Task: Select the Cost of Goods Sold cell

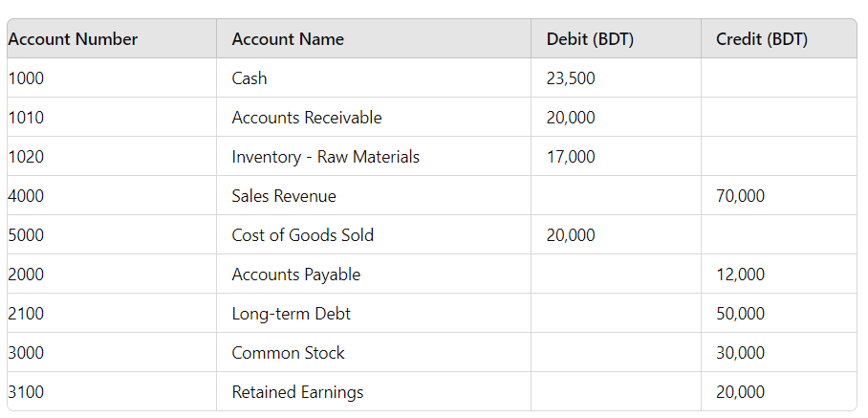Action: 302,235
